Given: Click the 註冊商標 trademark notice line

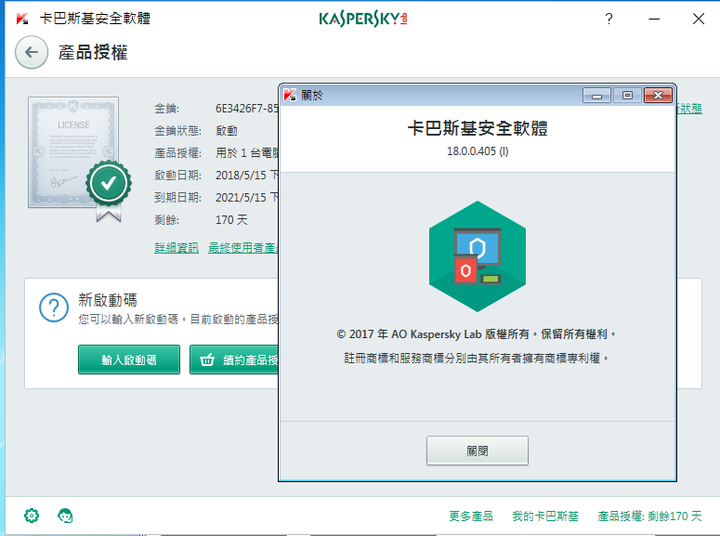Looking at the screenshot, I should click(476, 358).
